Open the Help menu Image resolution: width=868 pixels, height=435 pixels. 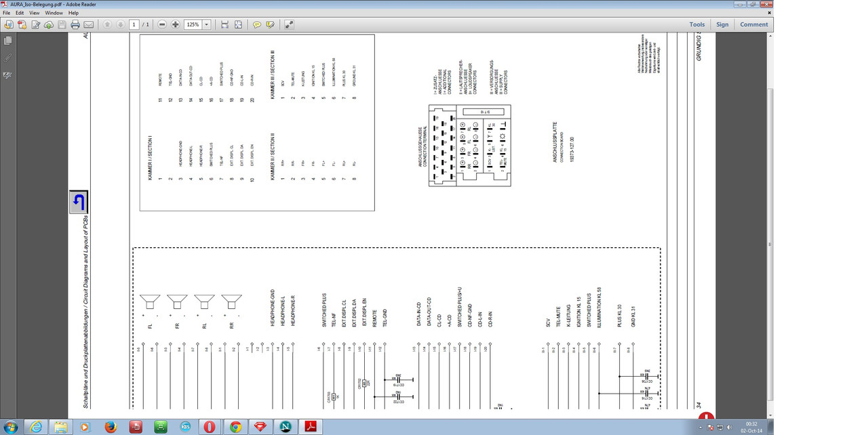click(73, 13)
